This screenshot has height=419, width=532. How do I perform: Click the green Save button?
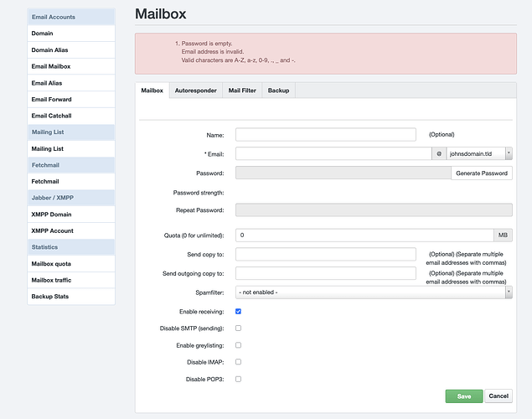464,396
